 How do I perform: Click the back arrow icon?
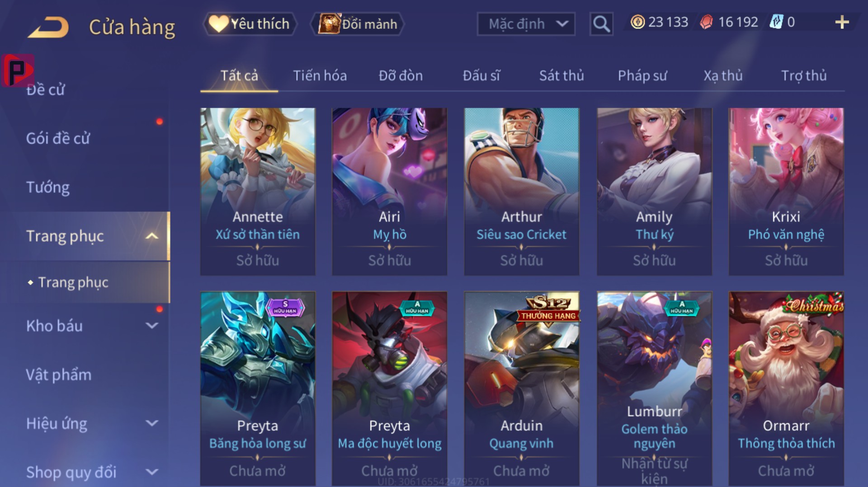[48, 27]
